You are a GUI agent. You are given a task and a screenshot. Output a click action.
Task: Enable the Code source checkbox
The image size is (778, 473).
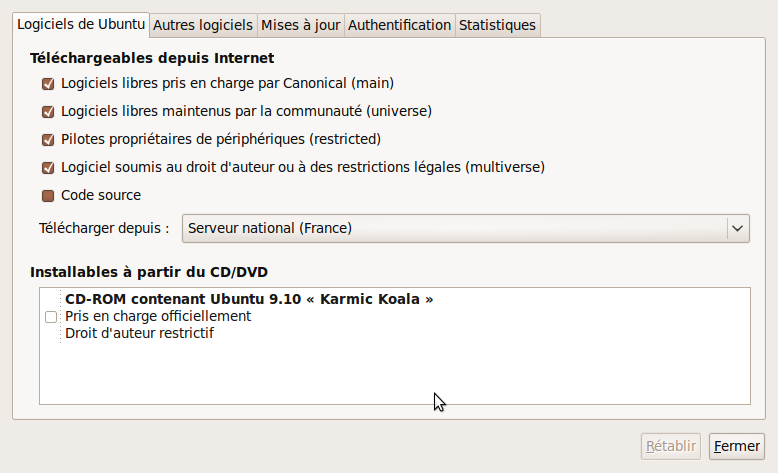tap(48, 196)
